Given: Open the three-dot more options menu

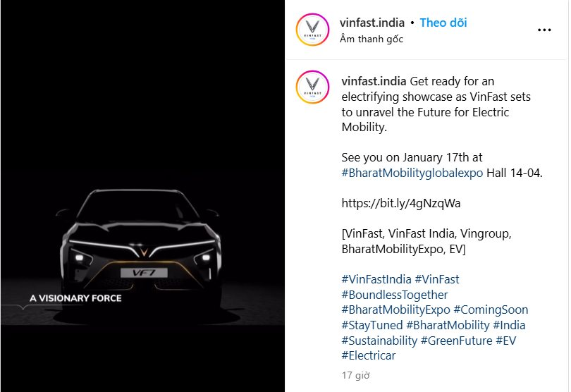Looking at the screenshot, I should pos(544,30).
